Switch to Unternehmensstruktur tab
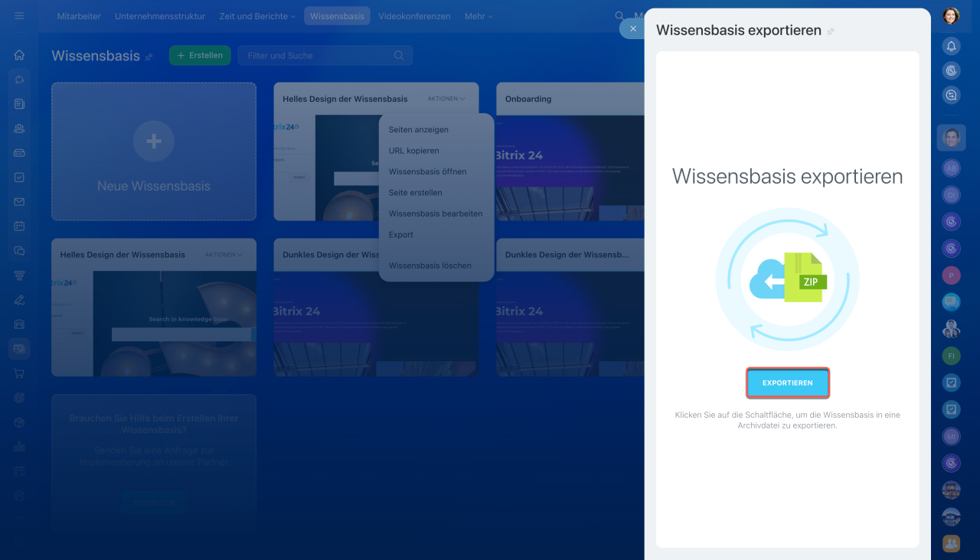 [160, 16]
